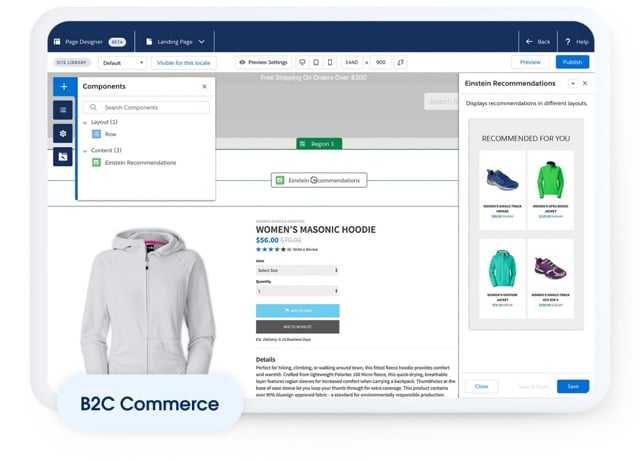640x461 pixels.
Task: Click the $56.00 price
Action: click(267, 240)
